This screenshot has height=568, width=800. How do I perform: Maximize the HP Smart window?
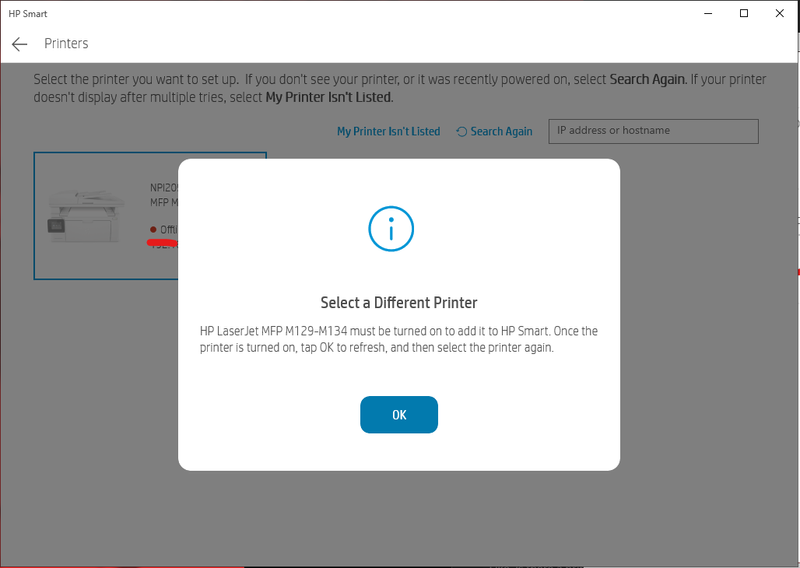click(744, 13)
